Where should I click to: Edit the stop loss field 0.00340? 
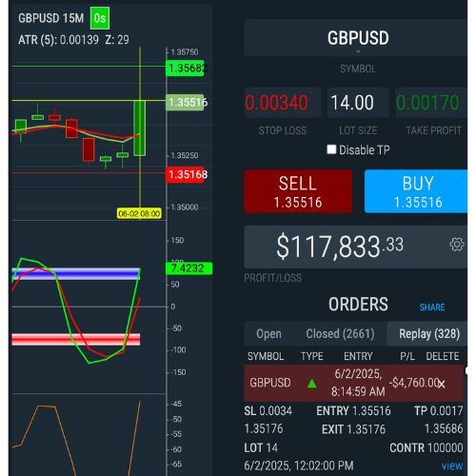283,103
